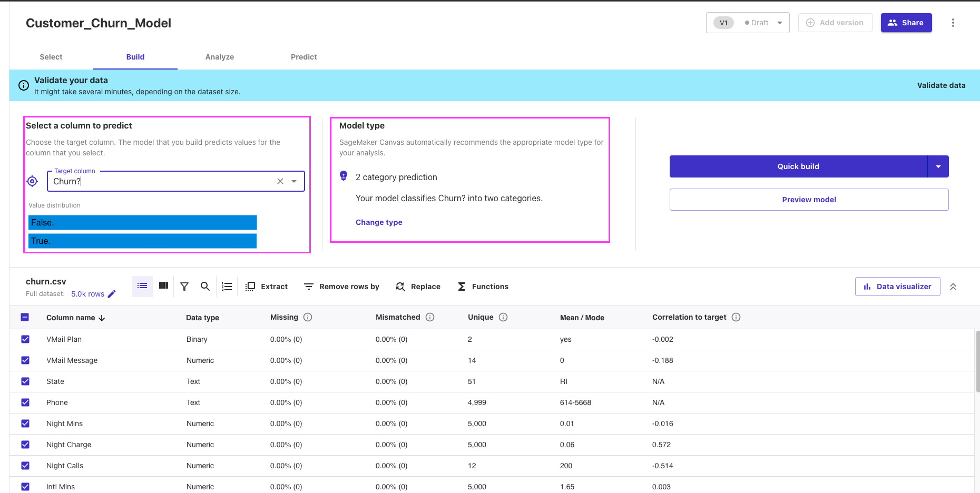Select the search magnifier in the data toolbar
Viewport: 980px width, 493px height.
(x=205, y=286)
